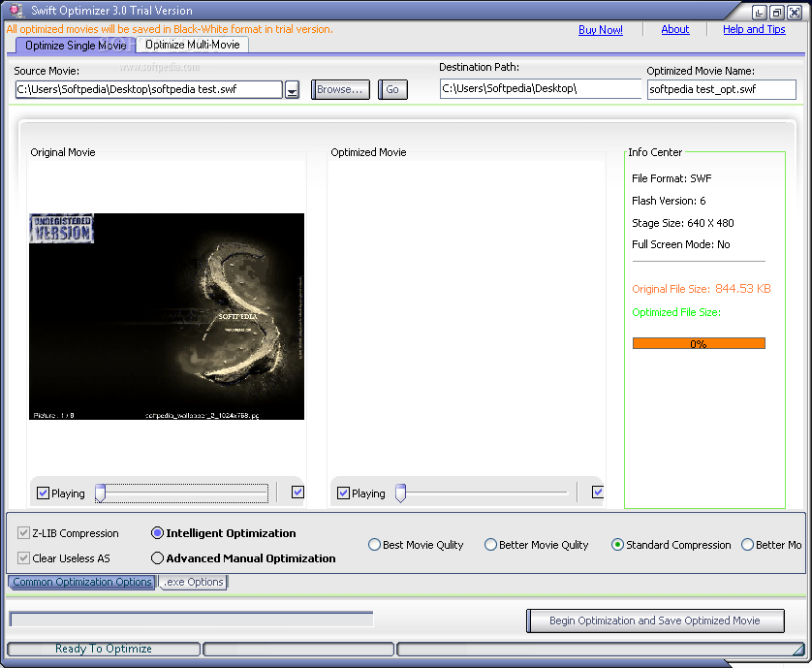The width and height of the screenshot is (812, 668).
Task: Click the Optimized File Size: label
Action: click(675, 312)
